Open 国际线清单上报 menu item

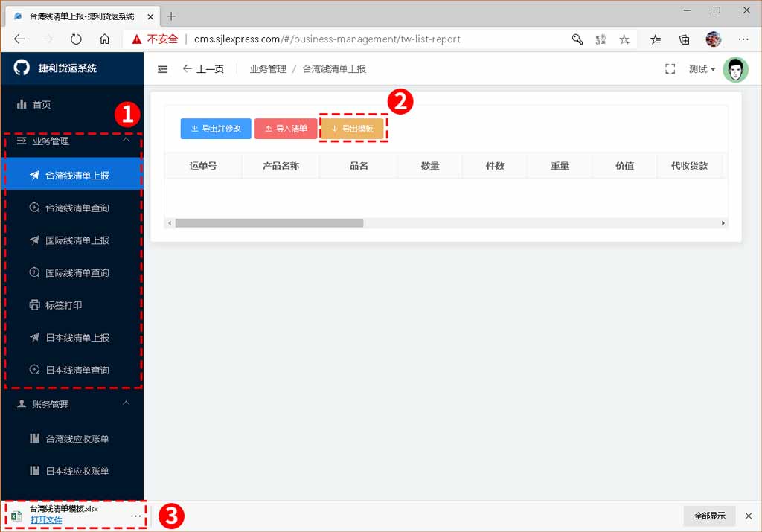pyautogui.click(x=72, y=240)
